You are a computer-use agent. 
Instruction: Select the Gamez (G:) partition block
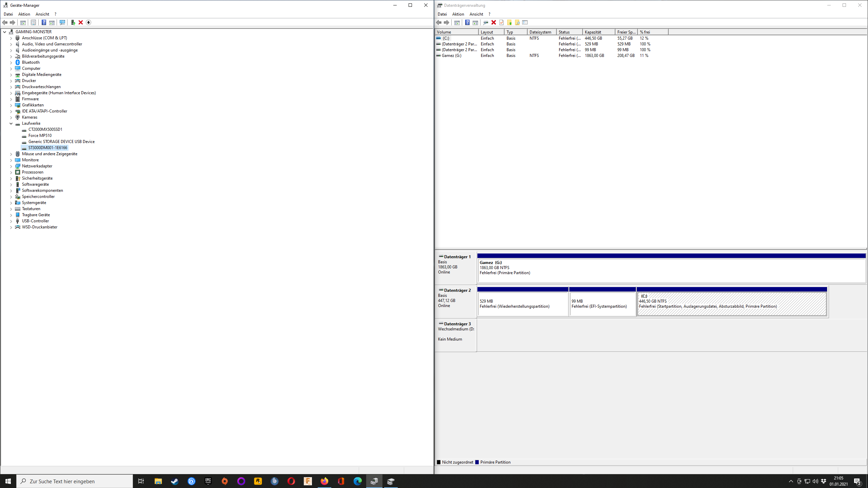(x=671, y=270)
